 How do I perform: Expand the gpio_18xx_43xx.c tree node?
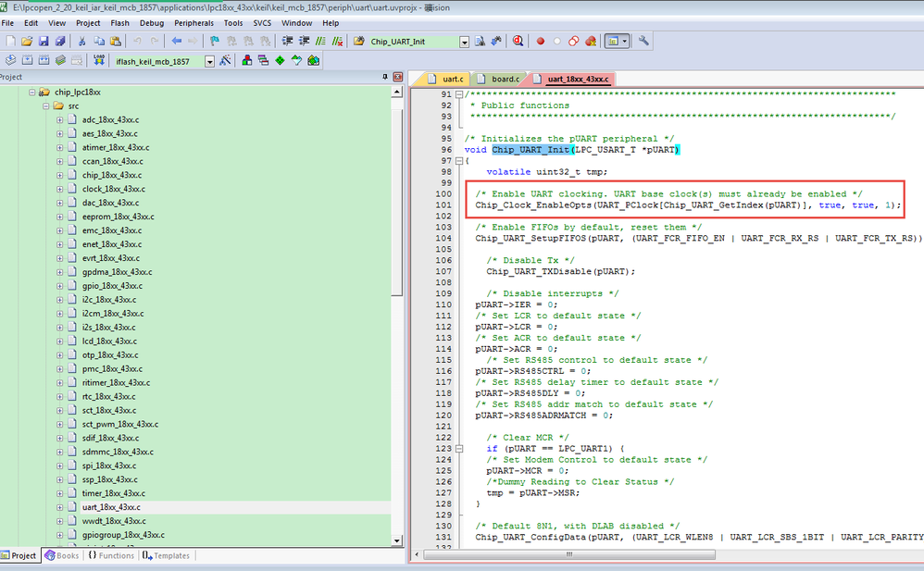tap(59, 286)
